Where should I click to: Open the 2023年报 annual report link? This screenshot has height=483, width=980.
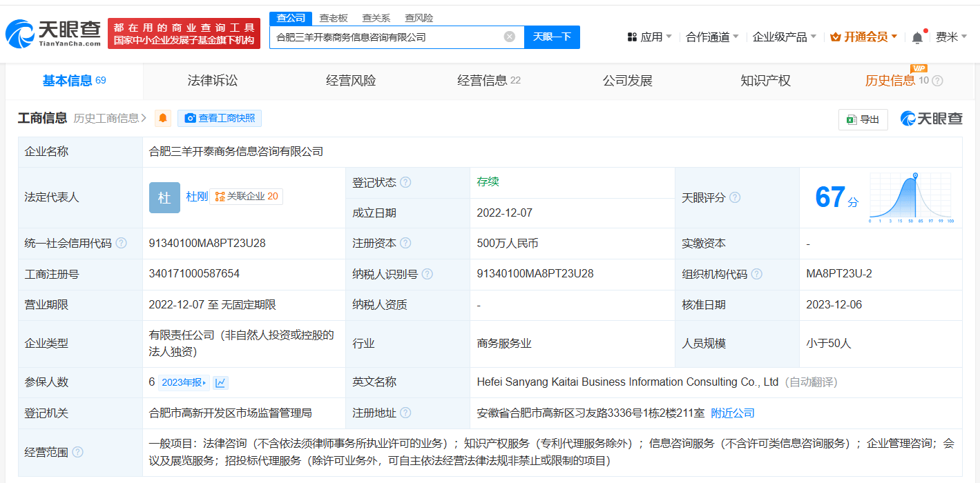(183, 382)
